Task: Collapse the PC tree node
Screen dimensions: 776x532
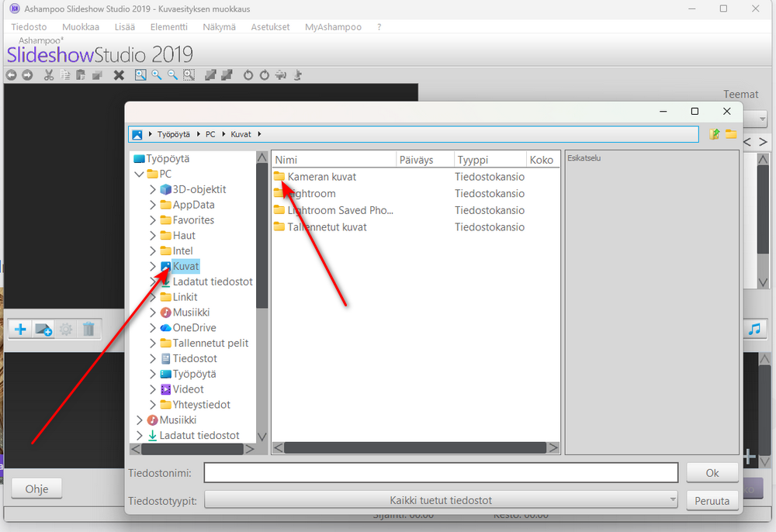Action: pyautogui.click(x=140, y=174)
